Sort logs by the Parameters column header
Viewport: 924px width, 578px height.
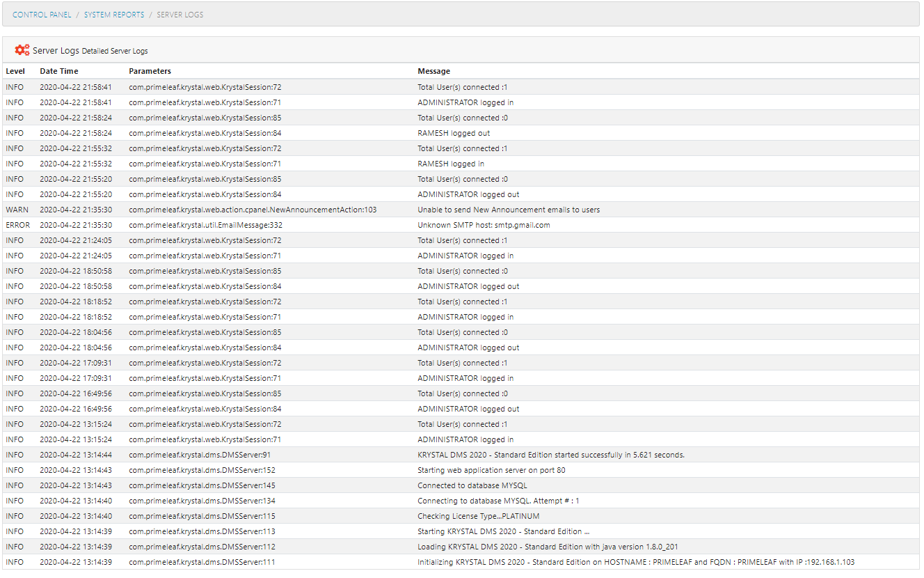pyautogui.click(x=150, y=70)
